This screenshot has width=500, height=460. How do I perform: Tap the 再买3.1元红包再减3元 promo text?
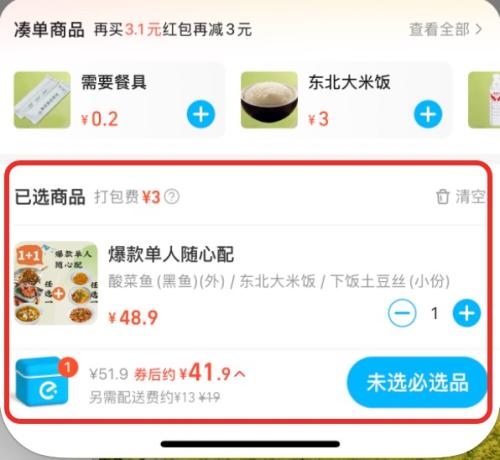click(173, 30)
